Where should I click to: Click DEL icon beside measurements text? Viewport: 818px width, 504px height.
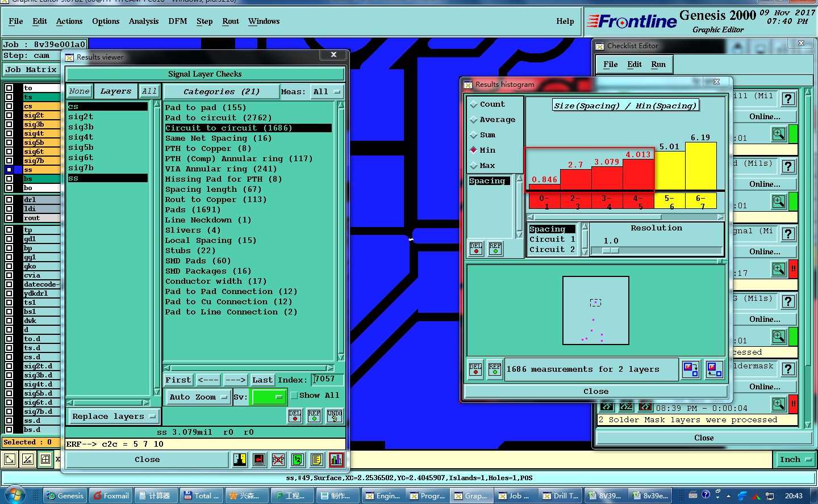point(475,369)
